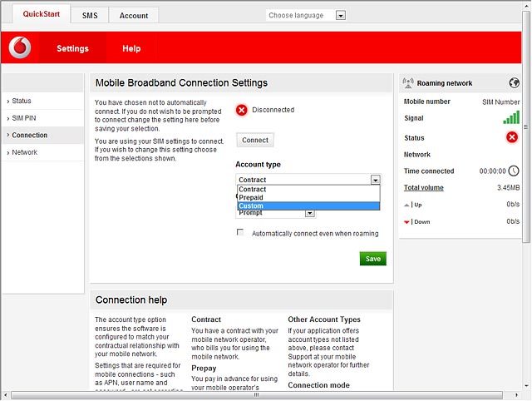Click the Mobile number label
The height and width of the screenshot is (401, 532).
426,101
